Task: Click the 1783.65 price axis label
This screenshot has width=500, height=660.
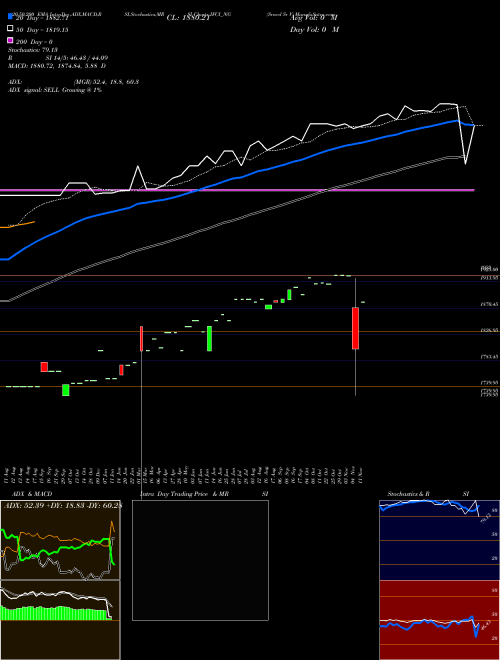Action: (x=489, y=357)
